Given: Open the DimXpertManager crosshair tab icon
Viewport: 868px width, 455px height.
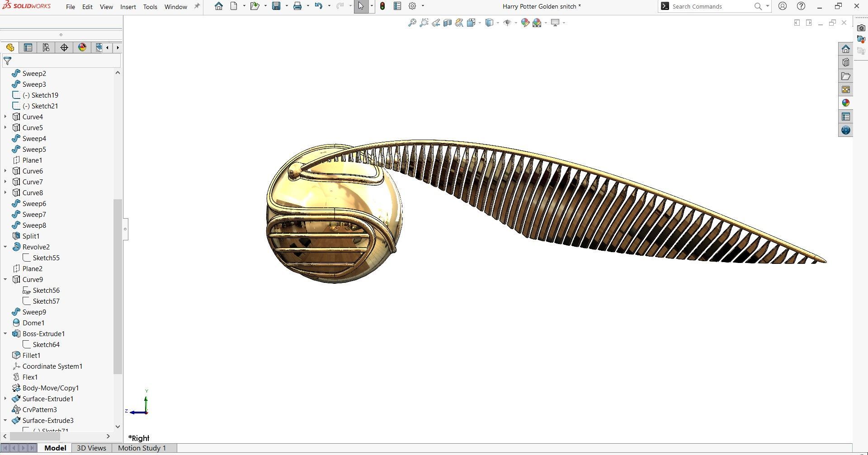Looking at the screenshot, I should click(64, 47).
